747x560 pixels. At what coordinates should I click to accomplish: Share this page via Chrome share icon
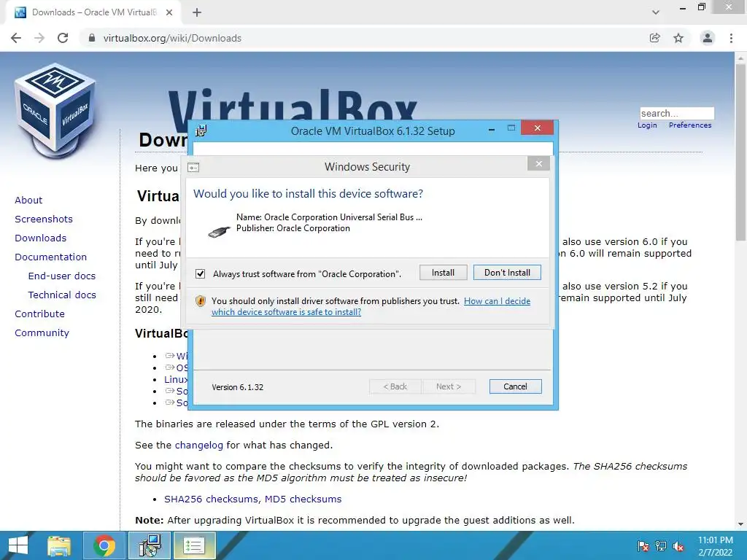coord(655,38)
